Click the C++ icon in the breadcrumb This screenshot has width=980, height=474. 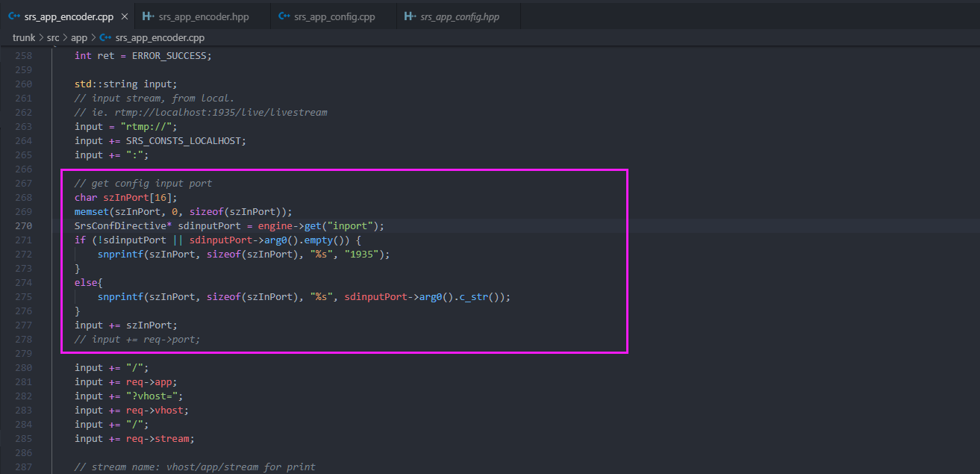coord(105,37)
